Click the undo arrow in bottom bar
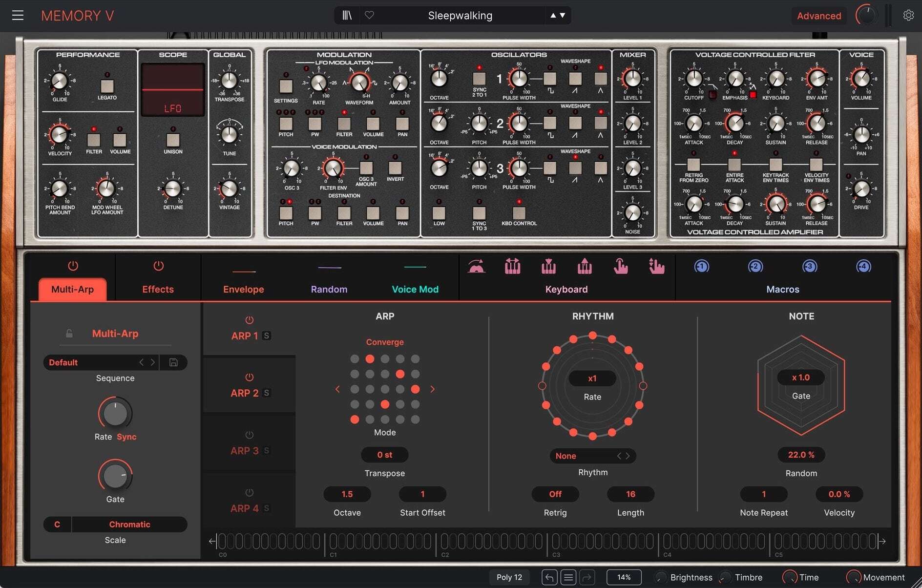 (549, 577)
